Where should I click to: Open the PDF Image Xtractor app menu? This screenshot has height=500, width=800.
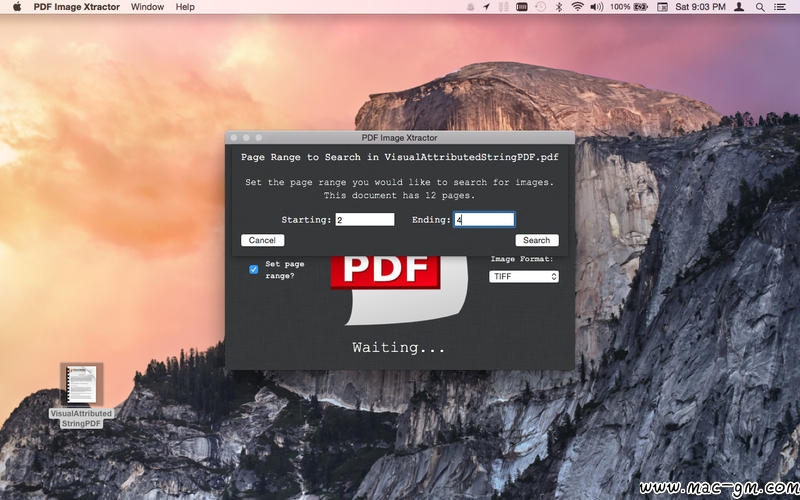click(x=77, y=7)
